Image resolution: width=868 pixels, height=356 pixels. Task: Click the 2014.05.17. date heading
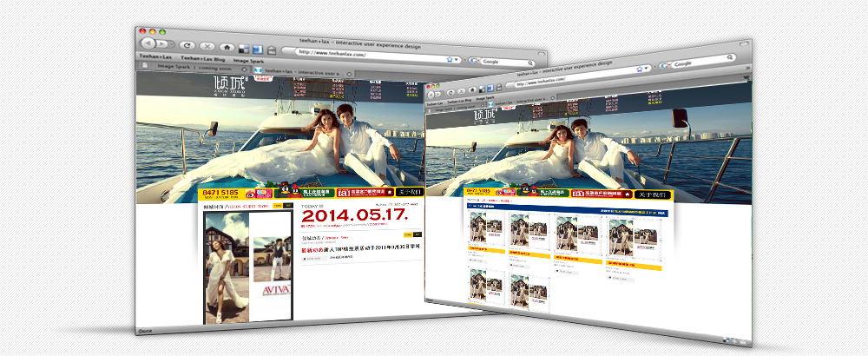[354, 216]
